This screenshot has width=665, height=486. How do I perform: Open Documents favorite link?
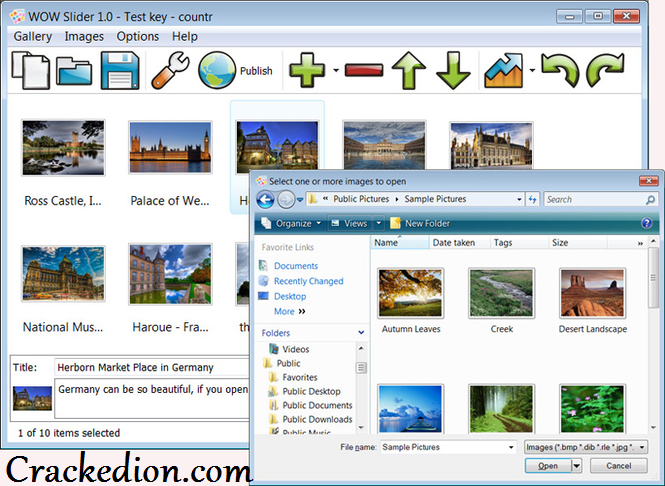(296, 266)
